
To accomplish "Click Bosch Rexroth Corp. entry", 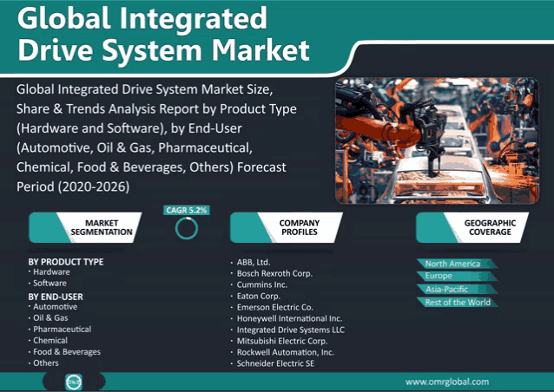I will (274, 273).
